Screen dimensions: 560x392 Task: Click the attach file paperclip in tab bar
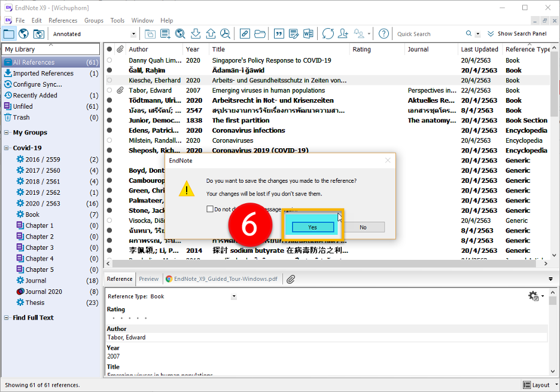291,279
